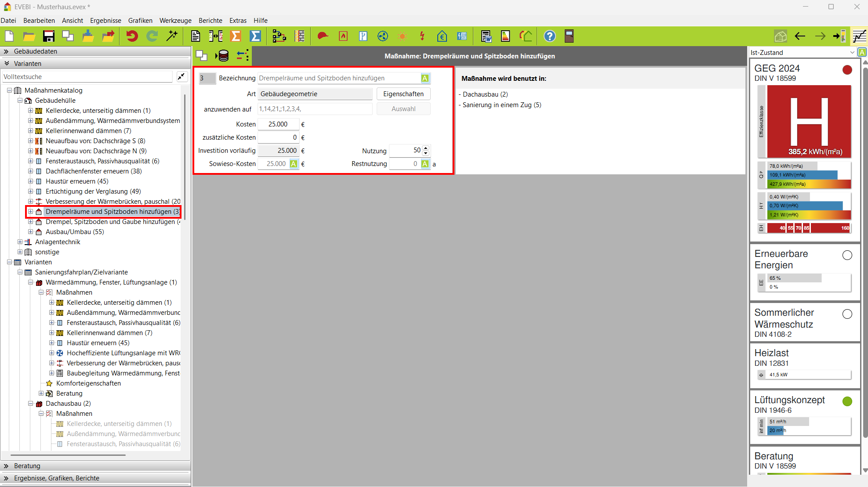Click the blue fan ventilation icon

pyautogui.click(x=382, y=36)
